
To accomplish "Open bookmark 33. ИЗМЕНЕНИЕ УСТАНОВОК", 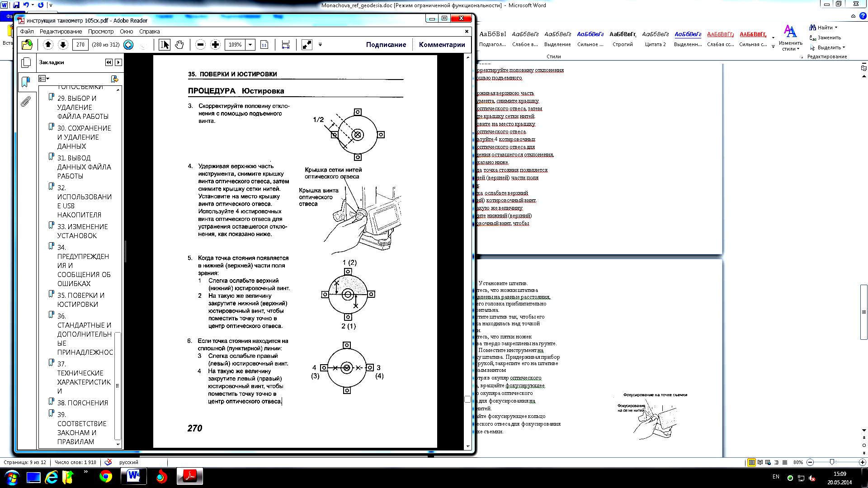I will pos(82,231).
